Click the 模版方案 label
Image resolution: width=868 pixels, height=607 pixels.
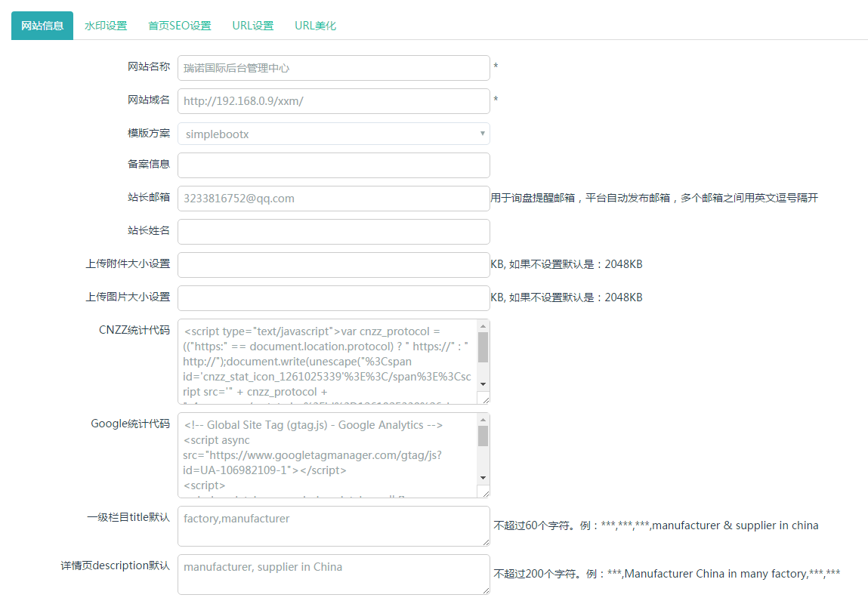pyautogui.click(x=149, y=133)
